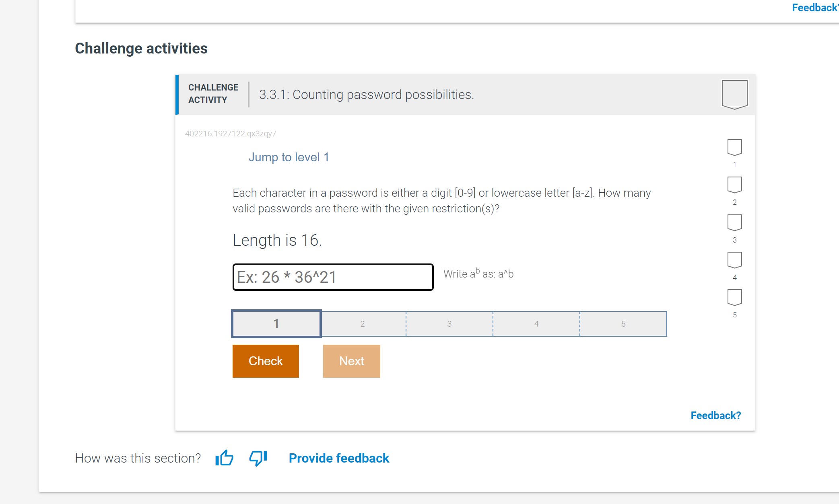Select segment 2 in the progress bar

(x=362, y=323)
